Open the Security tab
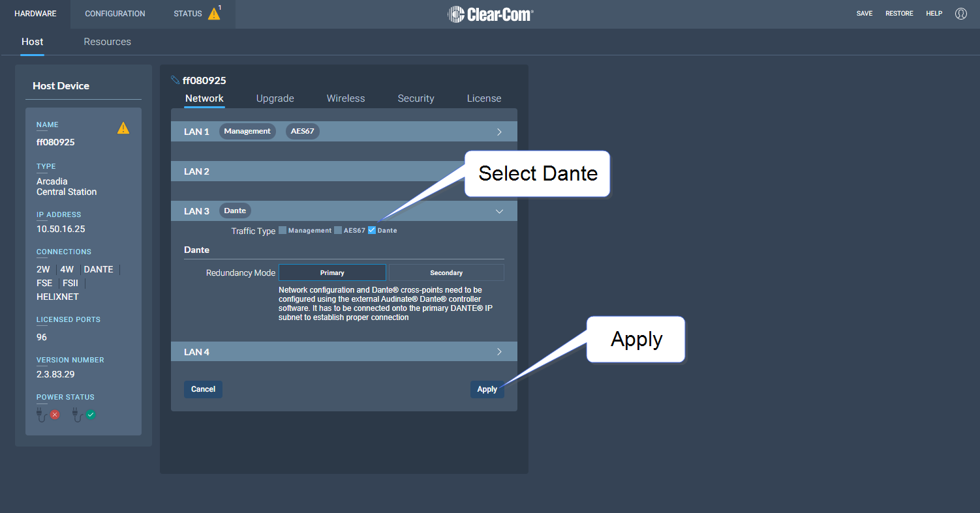Viewport: 980px width, 513px height. pos(416,98)
